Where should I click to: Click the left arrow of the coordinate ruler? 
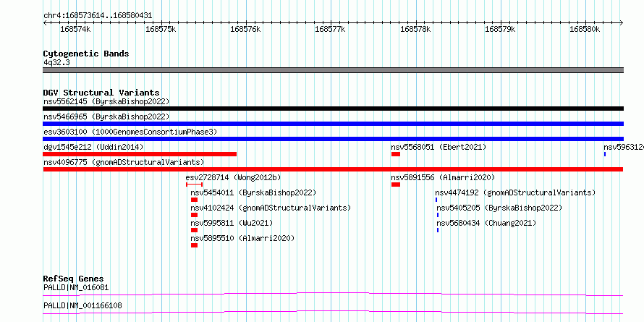pos(45,22)
